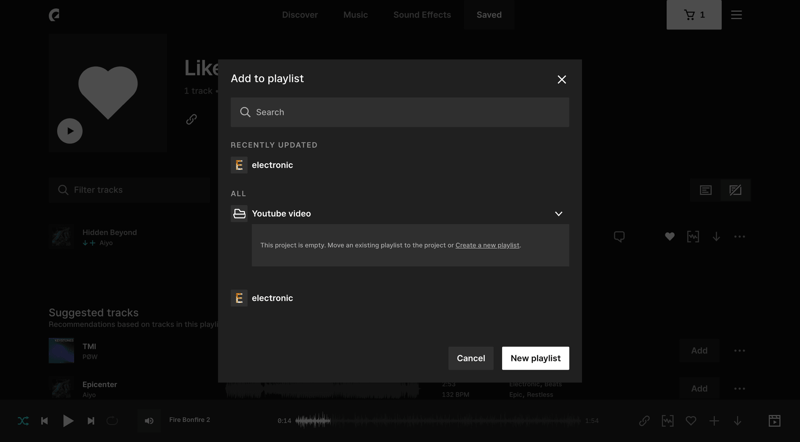Open the shopping cart

(694, 15)
